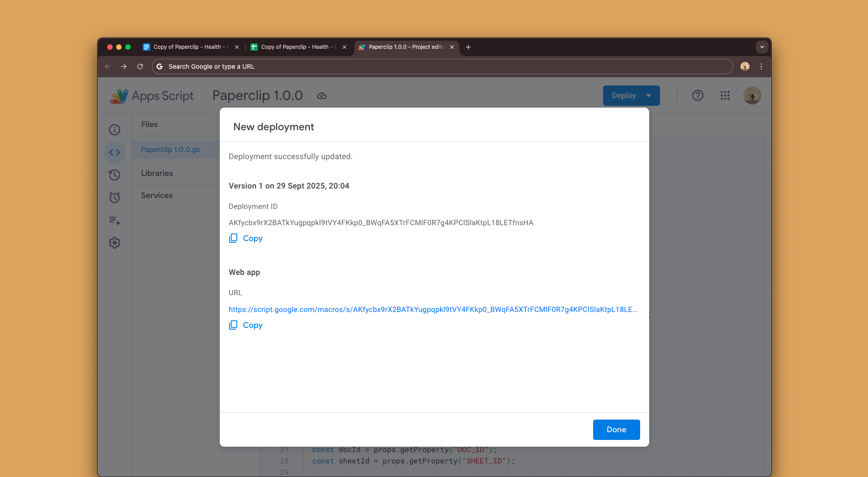Open the Libraries section
The image size is (868, 477).
[x=157, y=173]
